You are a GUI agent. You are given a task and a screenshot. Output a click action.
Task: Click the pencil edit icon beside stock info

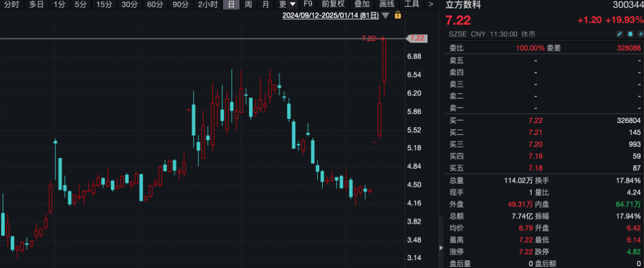(620, 33)
